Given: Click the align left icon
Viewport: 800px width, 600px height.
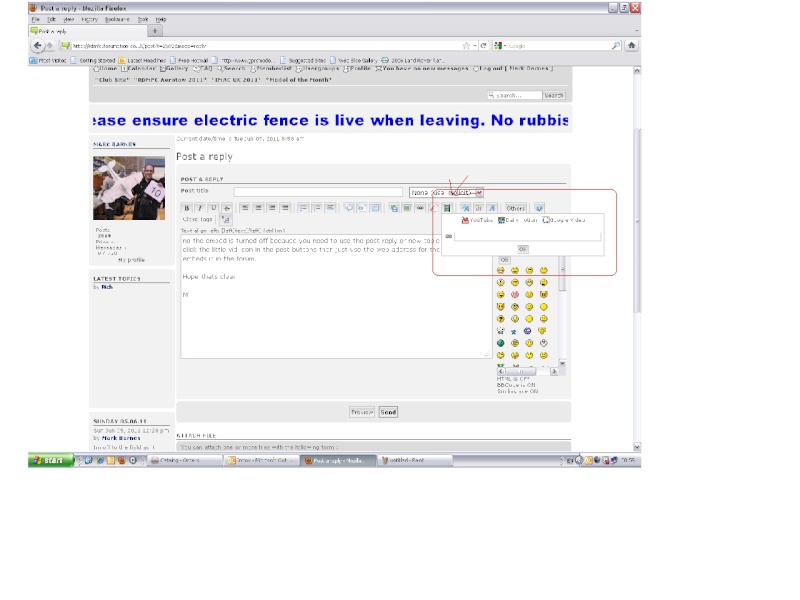Looking at the screenshot, I should pyautogui.click(x=245, y=208).
